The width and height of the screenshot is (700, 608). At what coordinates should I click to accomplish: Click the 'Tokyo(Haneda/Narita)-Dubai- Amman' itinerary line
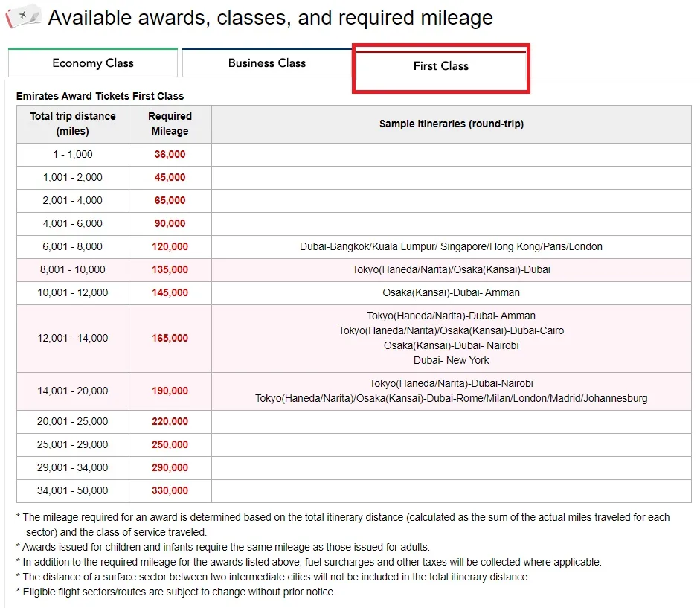pos(451,316)
